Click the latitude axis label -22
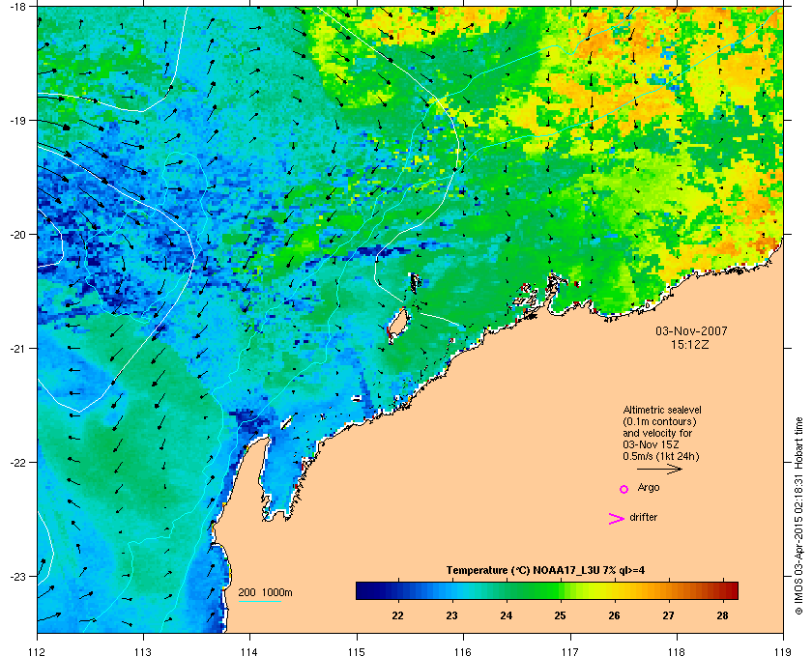812x657 pixels. point(17,463)
